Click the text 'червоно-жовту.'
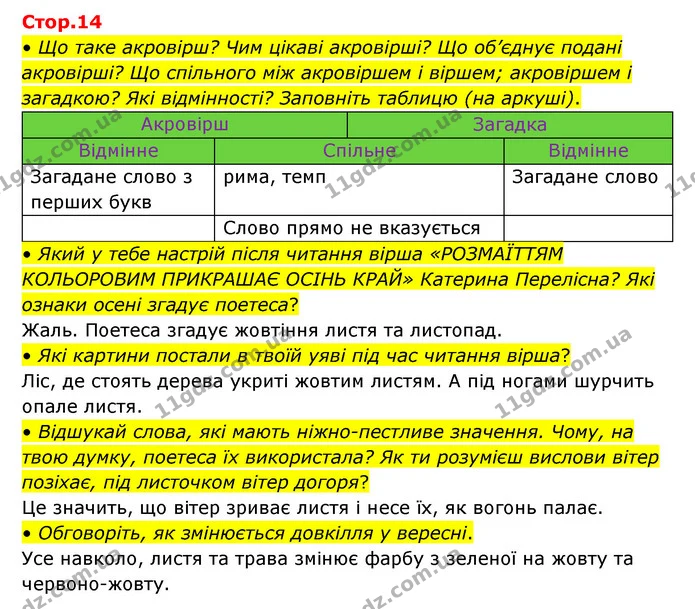This screenshot has height=609, width=695. coord(96,584)
